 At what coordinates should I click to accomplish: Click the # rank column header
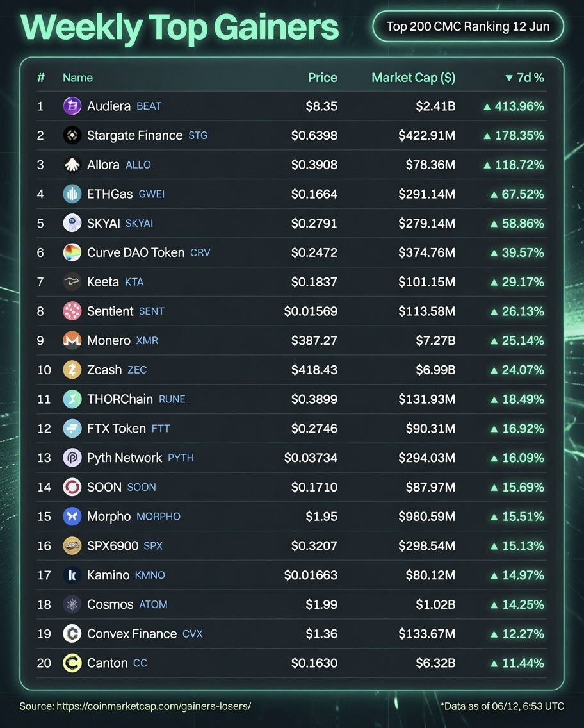[x=41, y=78]
